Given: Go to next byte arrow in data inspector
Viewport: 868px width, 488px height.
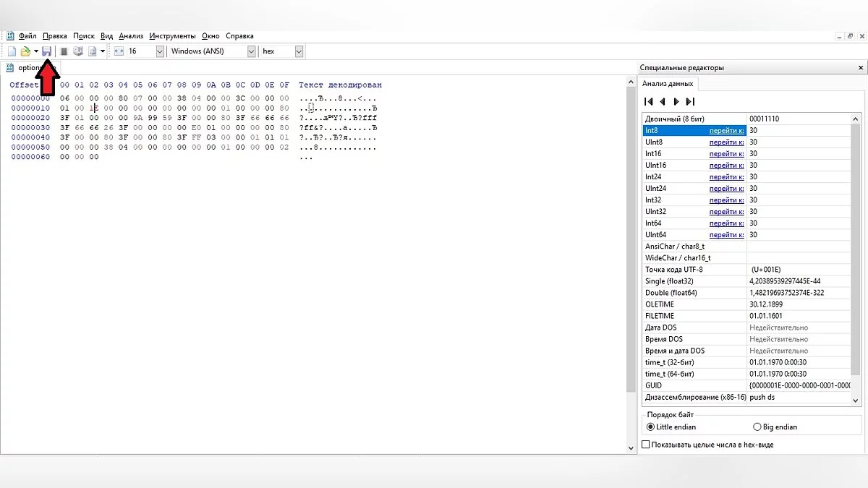Looking at the screenshot, I should (x=676, y=102).
